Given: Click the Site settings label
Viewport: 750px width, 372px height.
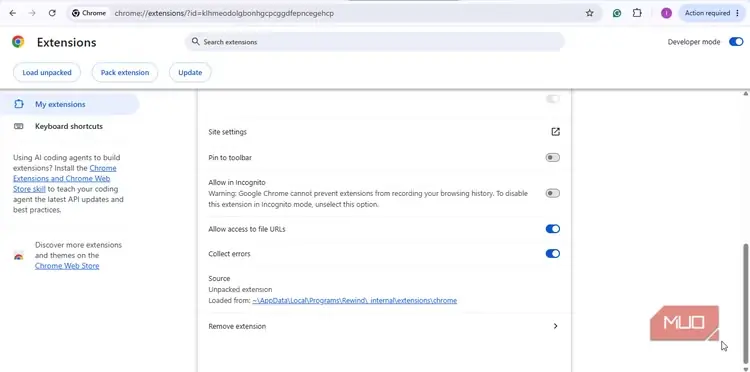Looking at the screenshot, I should tap(228, 132).
